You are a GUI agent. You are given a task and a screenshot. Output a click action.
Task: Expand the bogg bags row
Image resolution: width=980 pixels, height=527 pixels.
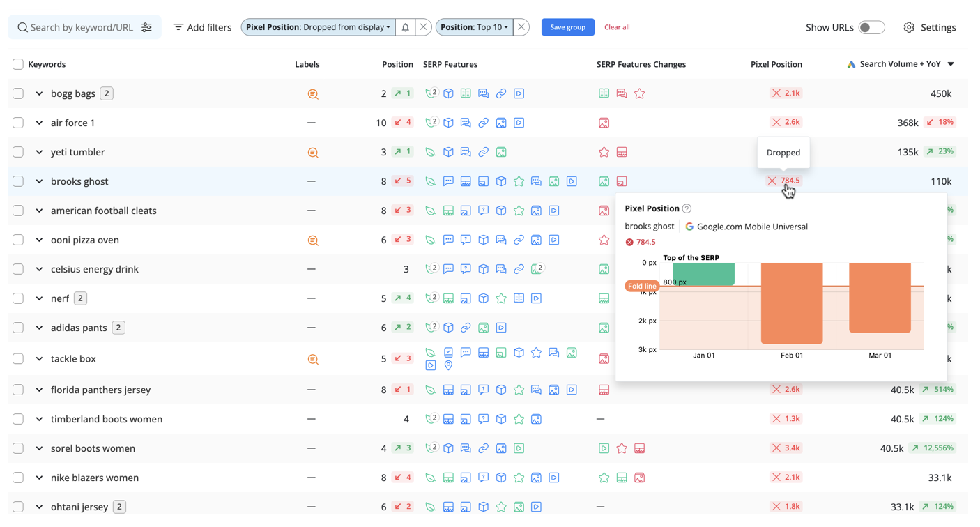[x=39, y=93]
